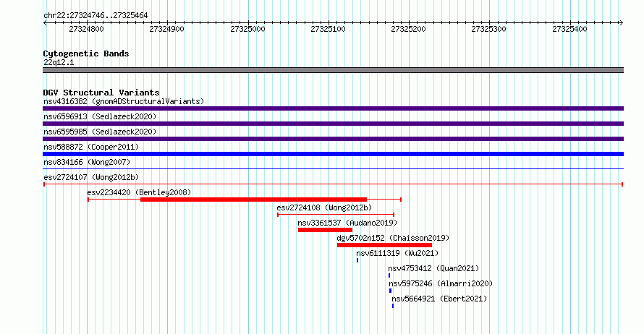Click the ruler position 27325400

pos(569,29)
